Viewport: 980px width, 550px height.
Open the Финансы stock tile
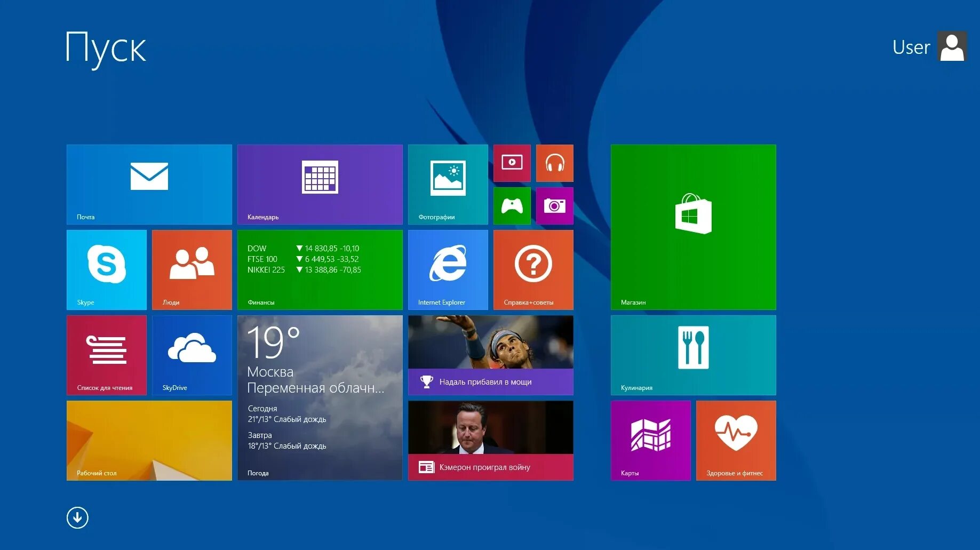[320, 269]
